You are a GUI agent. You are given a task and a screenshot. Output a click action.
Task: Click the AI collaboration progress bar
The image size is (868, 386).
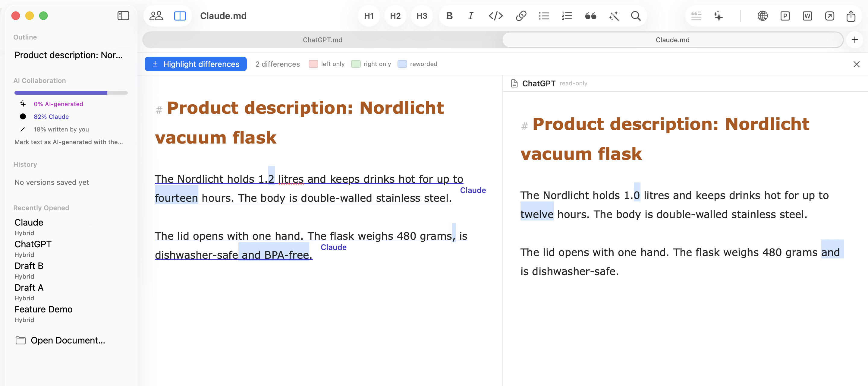click(71, 93)
